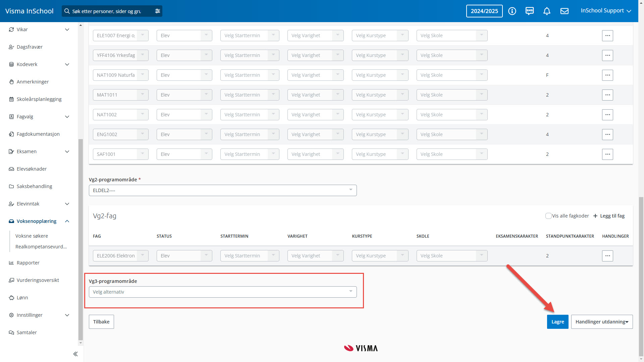Enable Vis alle fagkoder checkbox
This screenshot has height=362, width=644.
[548, 216]
